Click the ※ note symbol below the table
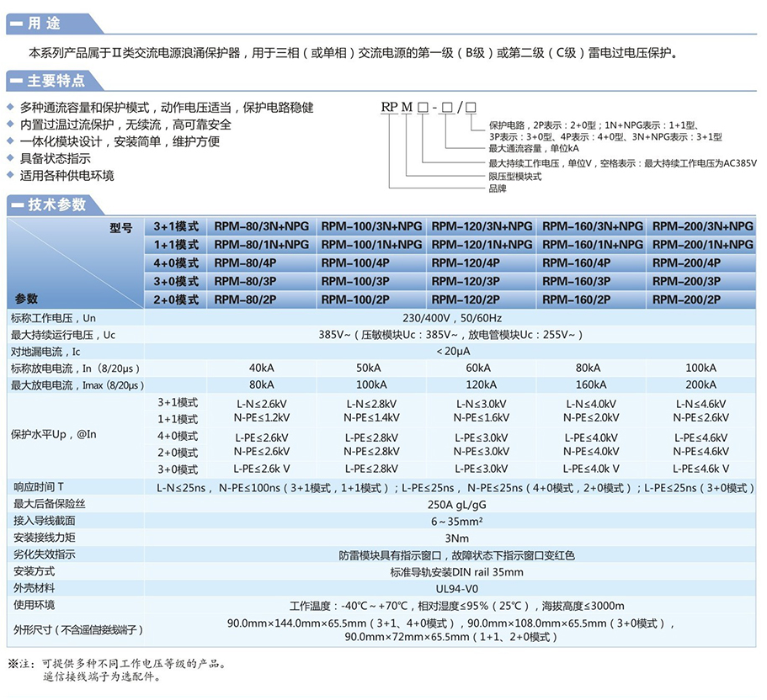 pyautogui.click(x=13, y=664)
